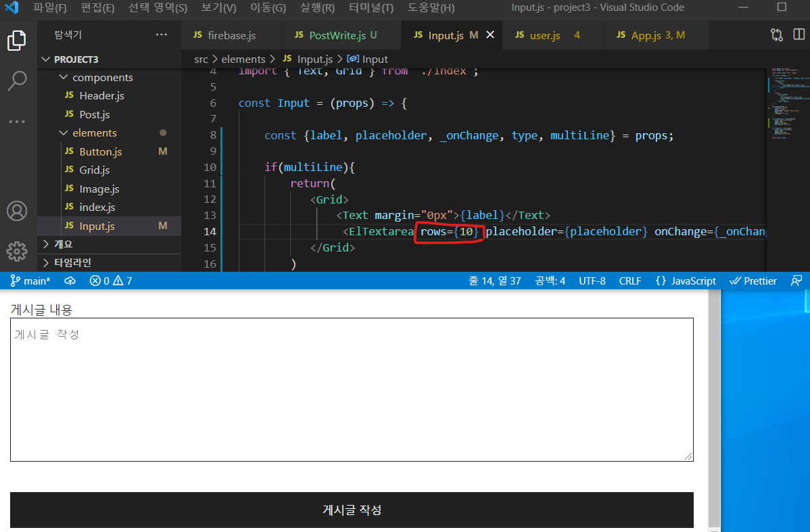Click the src breadcrumb segment
810x532 pixels.
pos(201,59)
